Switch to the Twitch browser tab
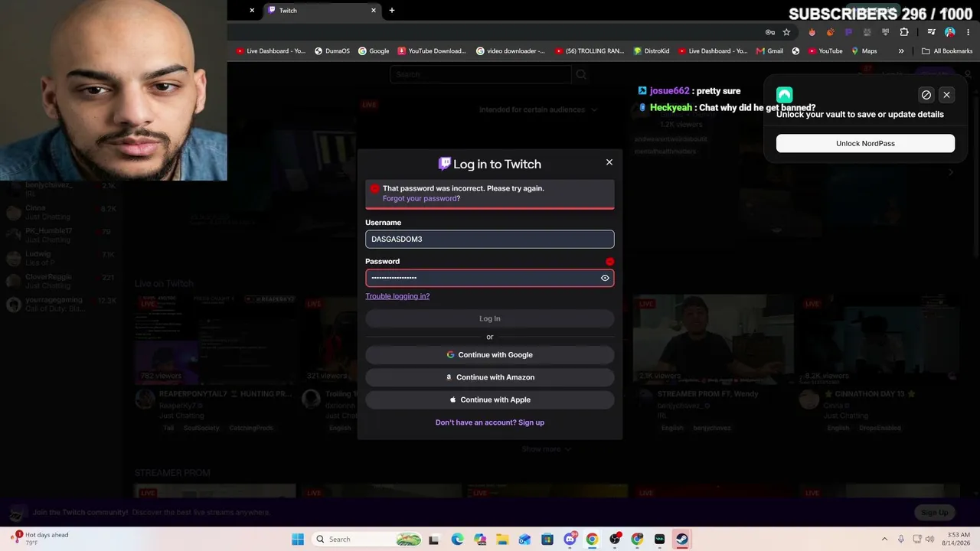 (322, 11)
